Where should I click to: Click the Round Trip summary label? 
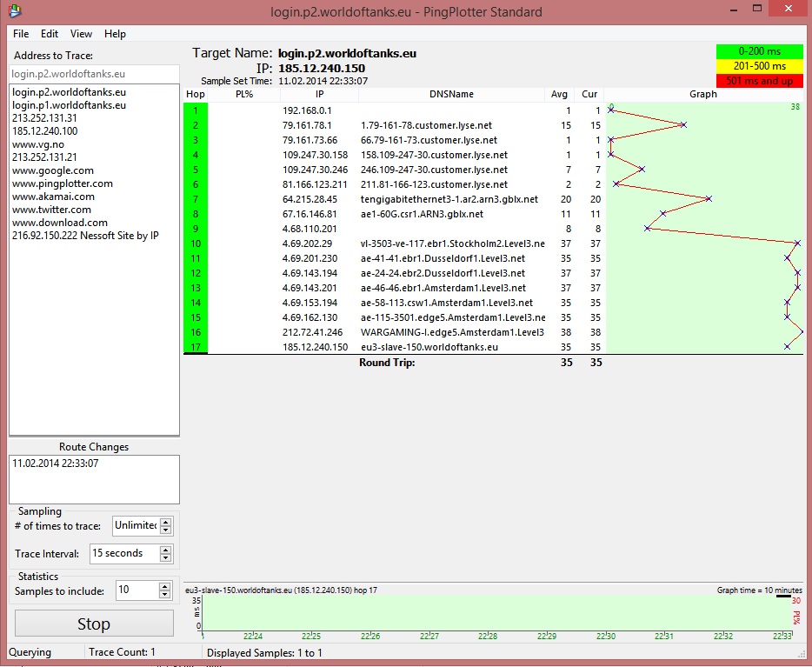tap(387, 363)
